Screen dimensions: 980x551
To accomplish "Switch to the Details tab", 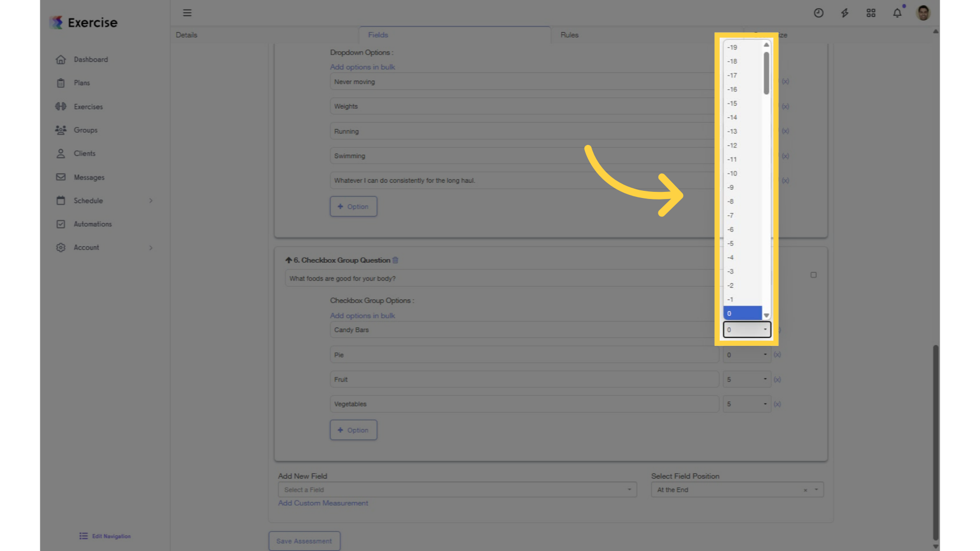I will click(186, 35).
